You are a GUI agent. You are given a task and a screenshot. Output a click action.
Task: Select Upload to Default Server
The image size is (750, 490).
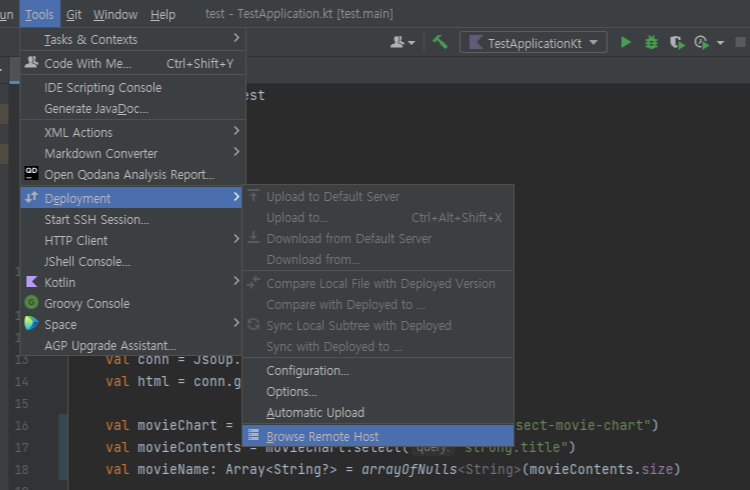point(378,196)
